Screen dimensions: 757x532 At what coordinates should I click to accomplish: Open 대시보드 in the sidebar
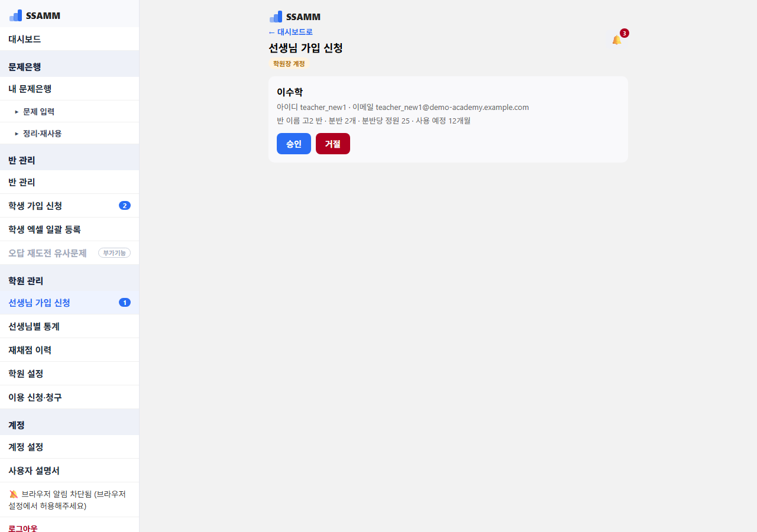click(69, 39)
